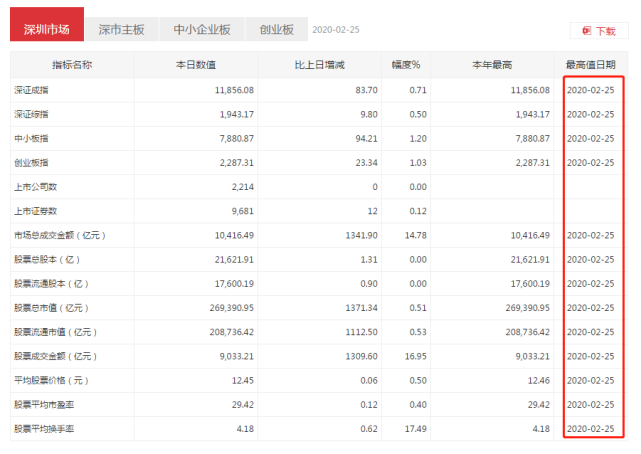641x454 pixels.
Task: Click the 本年最高 column header
Action: pos(492,65)
